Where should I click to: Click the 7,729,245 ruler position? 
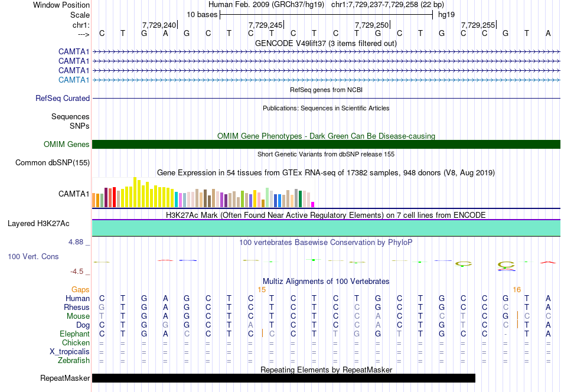pyautogui.click(x=266, y=25)
